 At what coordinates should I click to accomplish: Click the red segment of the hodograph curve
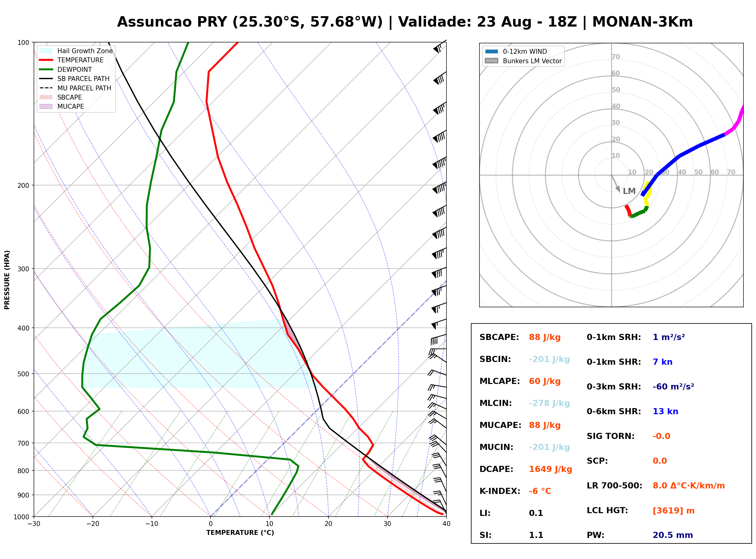click(628, 210)
